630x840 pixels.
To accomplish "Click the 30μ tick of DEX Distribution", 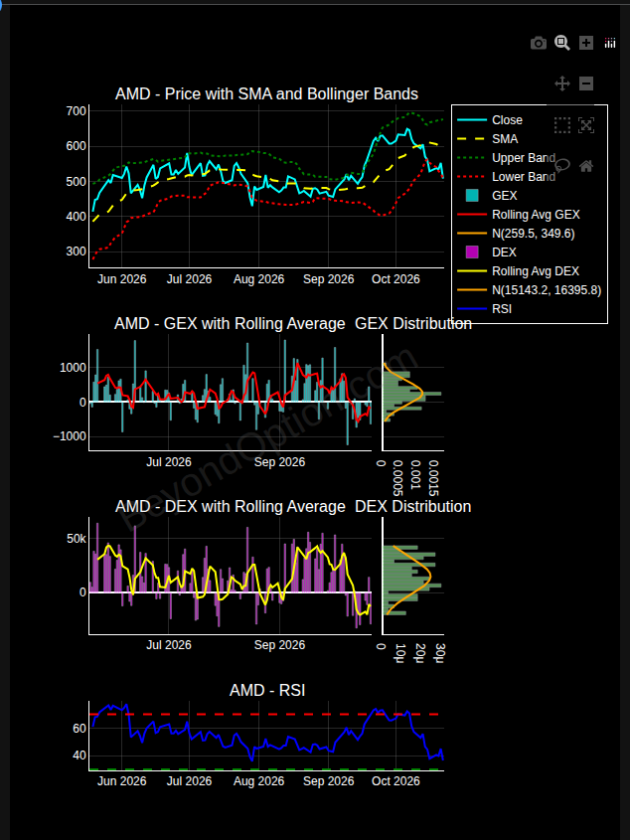I will [440, 652].
